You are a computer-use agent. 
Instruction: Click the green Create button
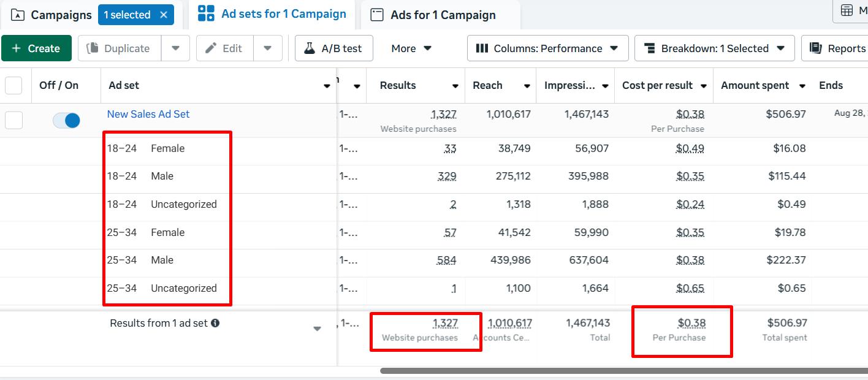coord(37,48)
